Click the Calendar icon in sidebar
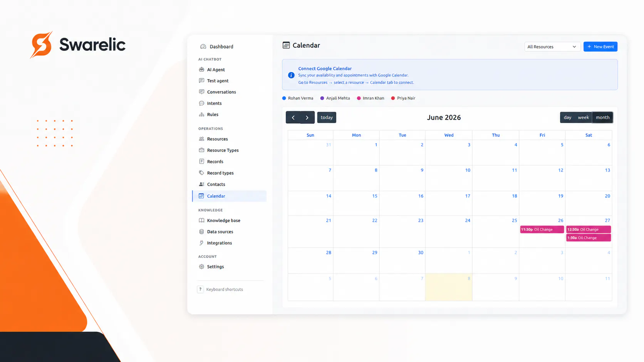The width and height of the screenshot is (644, 362). 201,196
